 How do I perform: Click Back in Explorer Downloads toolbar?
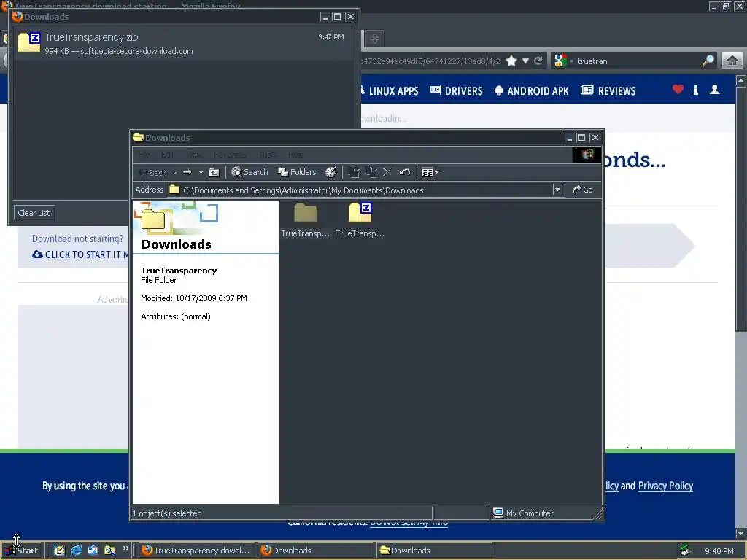click(x=152, y=172)
